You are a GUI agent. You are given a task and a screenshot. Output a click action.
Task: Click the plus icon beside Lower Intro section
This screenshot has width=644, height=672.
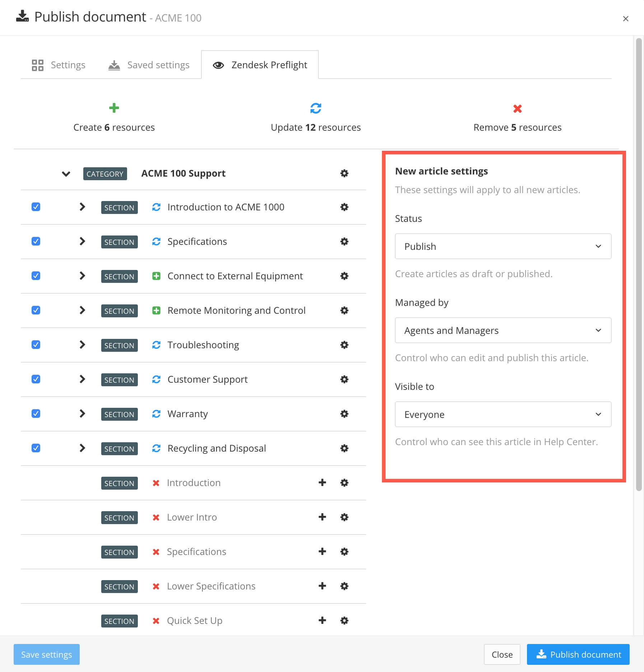click(322, 517)
